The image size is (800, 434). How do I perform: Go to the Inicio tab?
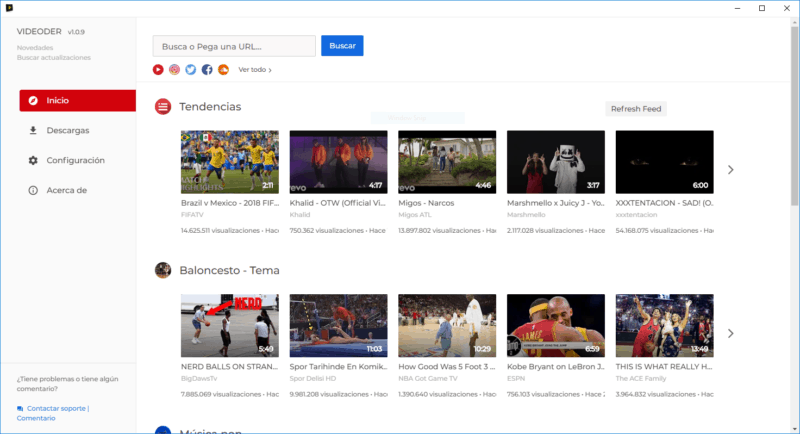pyautogui.click(x=77, y=100)
